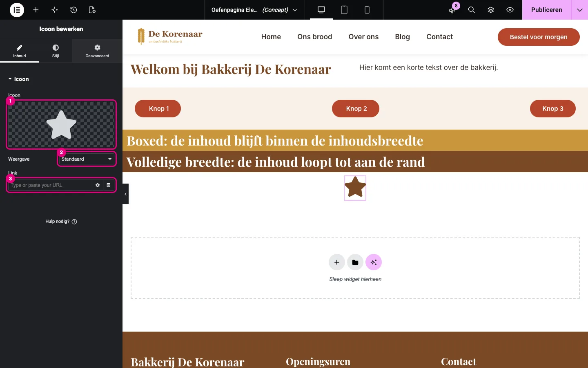The height and width of the screenshot is (368, 588).
Task: Switch to tablet view mode
Action: click(x=344, y=10)
